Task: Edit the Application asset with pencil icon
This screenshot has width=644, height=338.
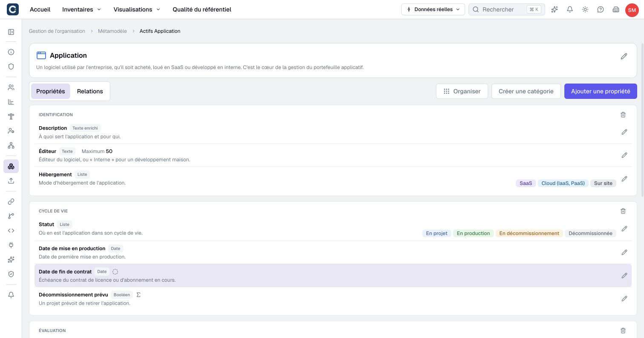Action: click(x=624, y=56)
